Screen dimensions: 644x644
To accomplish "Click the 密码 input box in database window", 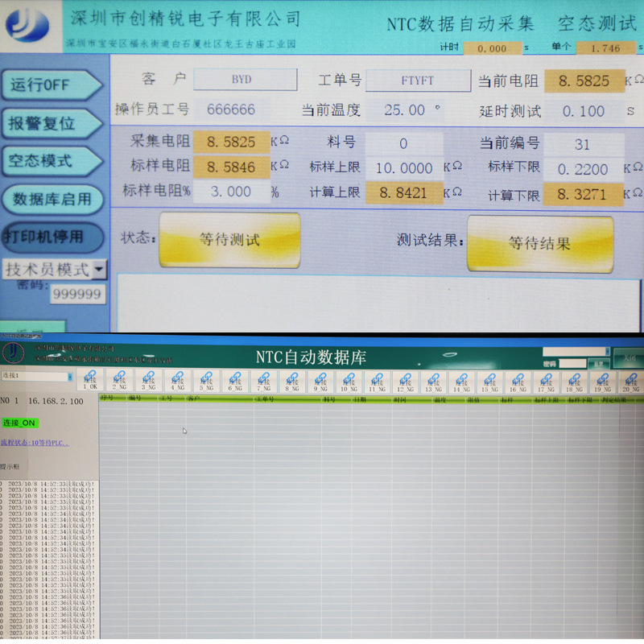I will click(x=572, y=364).
